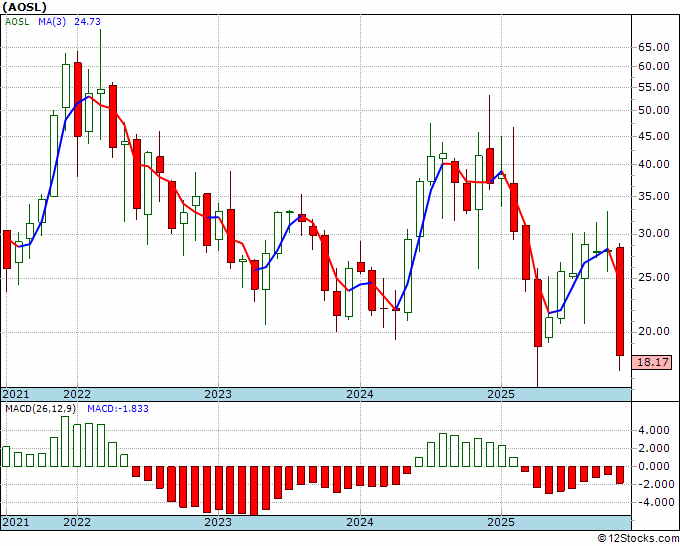The image size is (680, 546).
Task: Click the 20.00 price axis label
Action: tap(654, 331)
